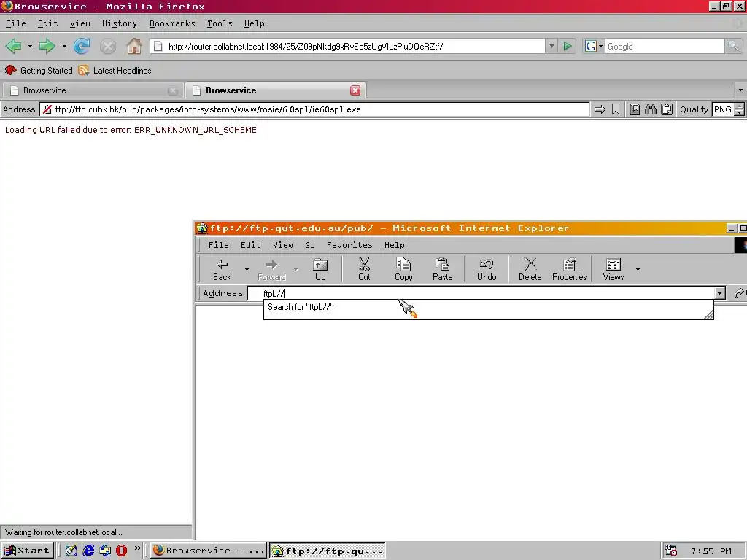The image size is (747, 560).
Task: Open Firefox Tools menu
Action: [219, 23]
